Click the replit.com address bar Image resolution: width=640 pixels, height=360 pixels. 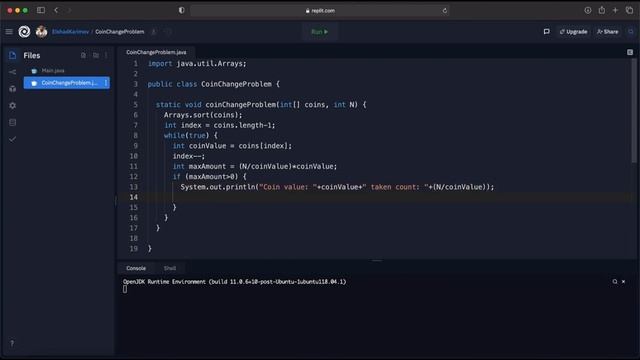pos(320,11)
